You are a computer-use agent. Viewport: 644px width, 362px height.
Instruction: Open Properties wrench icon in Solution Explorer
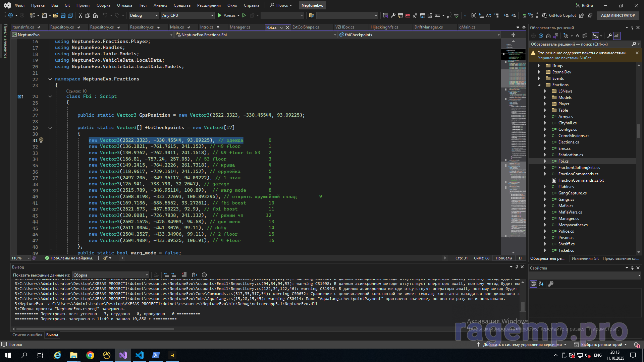point(609,36)
